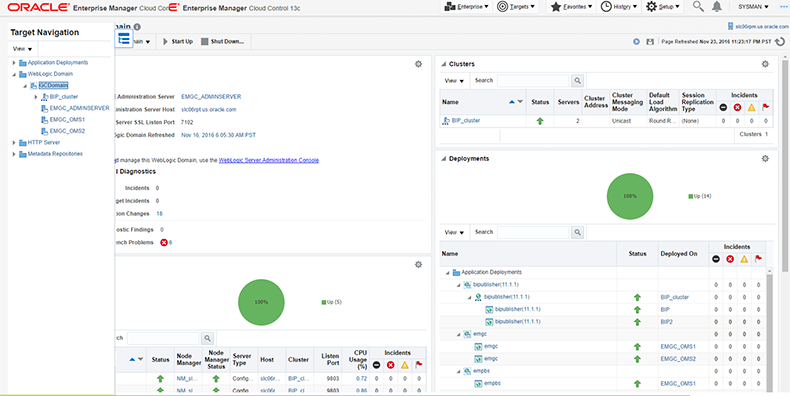
Task: Click the warning incidents icon in Clusters header
Action: pos(751,107)
